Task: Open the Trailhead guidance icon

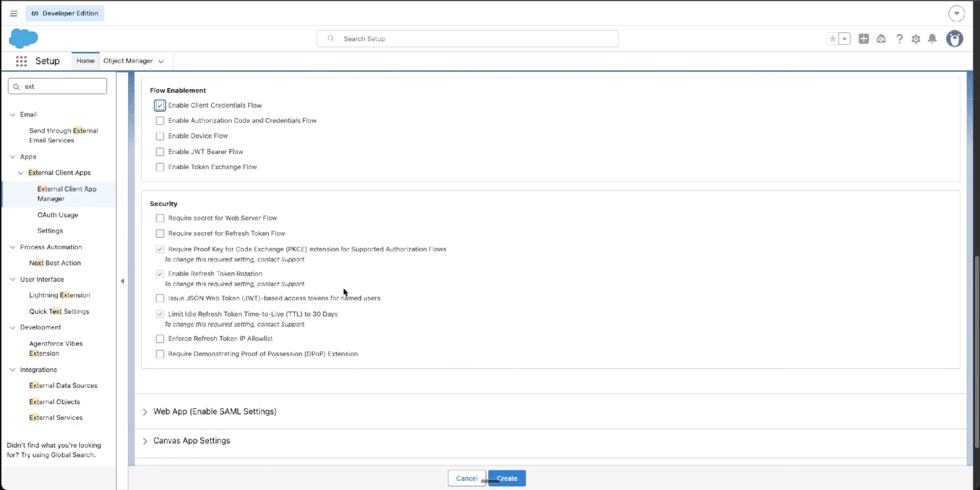Action: 881,39
